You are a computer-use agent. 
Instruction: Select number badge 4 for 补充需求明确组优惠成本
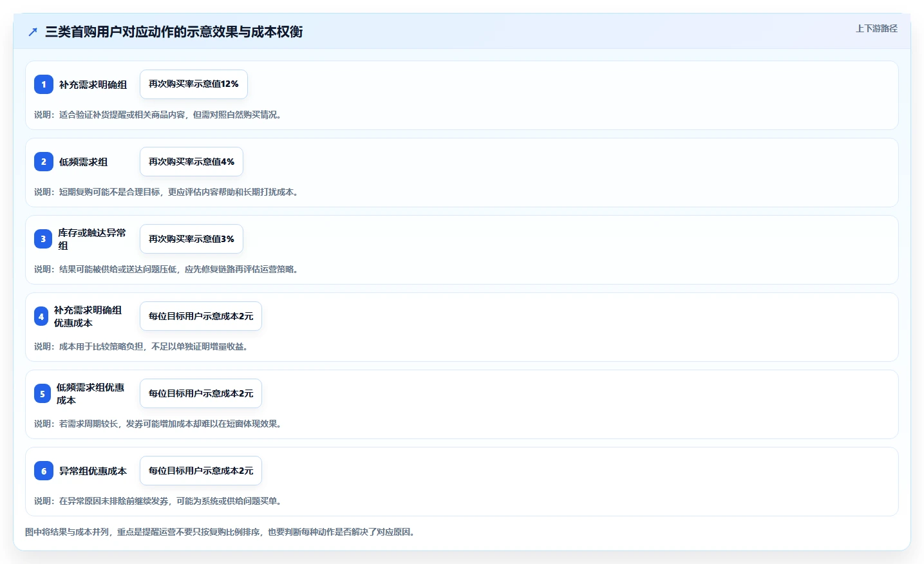pos(41,316)
